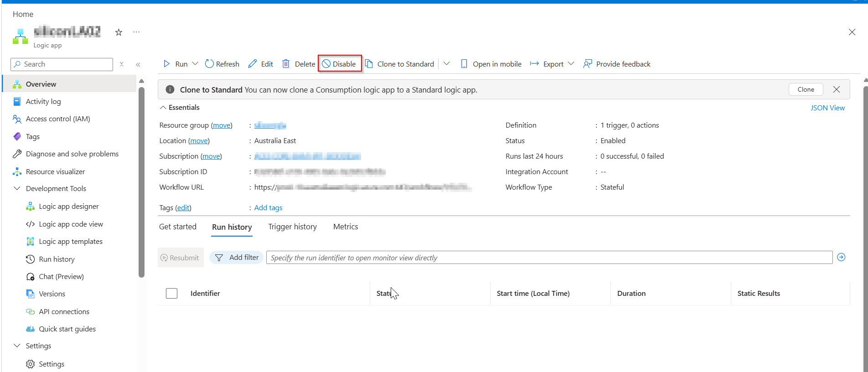Collapse the Development Tools section
868x372 pixels.
pyautogui.click(x=17, y=188)
